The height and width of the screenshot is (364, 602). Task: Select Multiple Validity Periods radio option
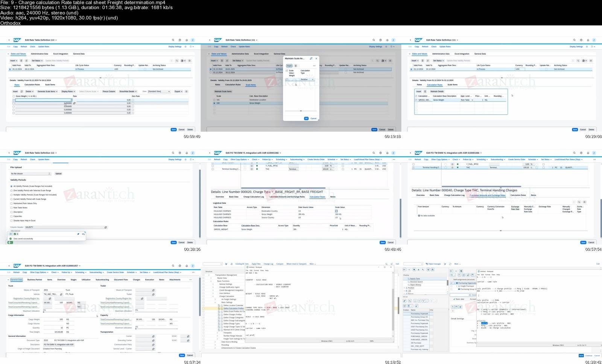(x=11, y=195)
